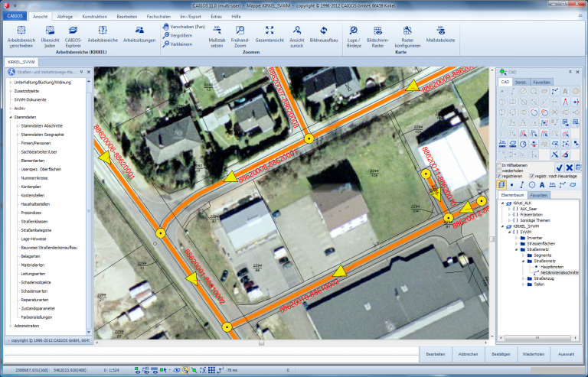The image size is (588, 377).
Task: Open the Konstruktion ribbon tab
Action: 94,15
